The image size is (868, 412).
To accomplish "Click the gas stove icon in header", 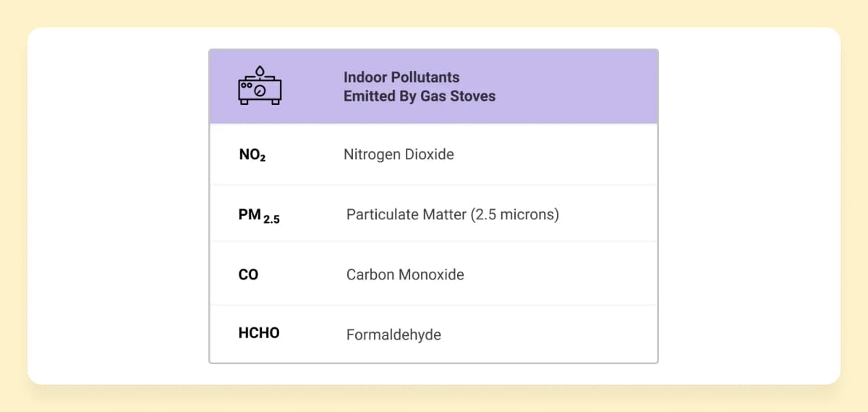I will [260, 86].
